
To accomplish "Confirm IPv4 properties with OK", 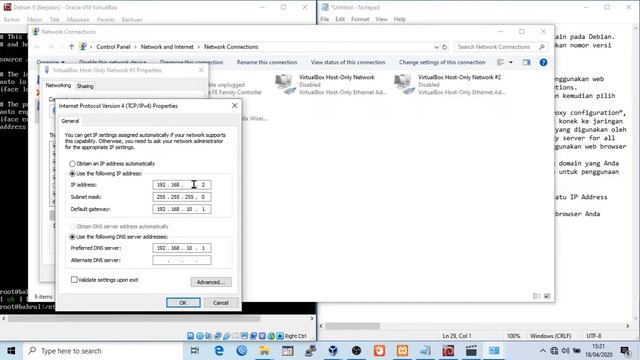I will pyautogui.click(x=183, y=302).
